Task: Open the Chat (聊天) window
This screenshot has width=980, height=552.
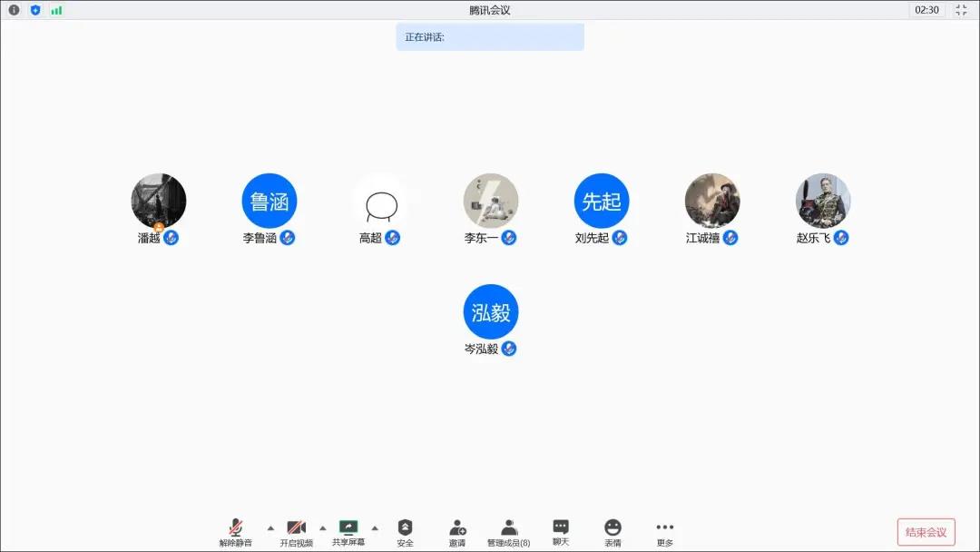Action: [x=561, y=531]
